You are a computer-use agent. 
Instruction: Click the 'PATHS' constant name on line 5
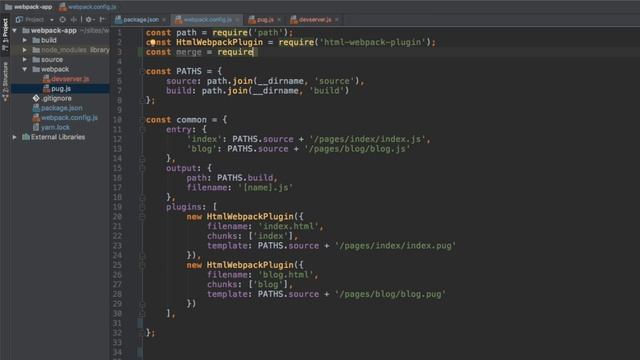[x=189, y=71]
